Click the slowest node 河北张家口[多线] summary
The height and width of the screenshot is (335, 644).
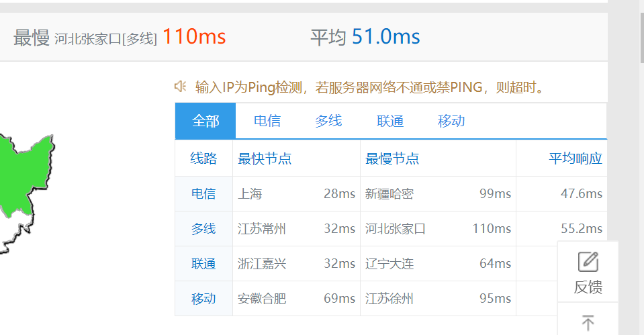pos(105,38)
